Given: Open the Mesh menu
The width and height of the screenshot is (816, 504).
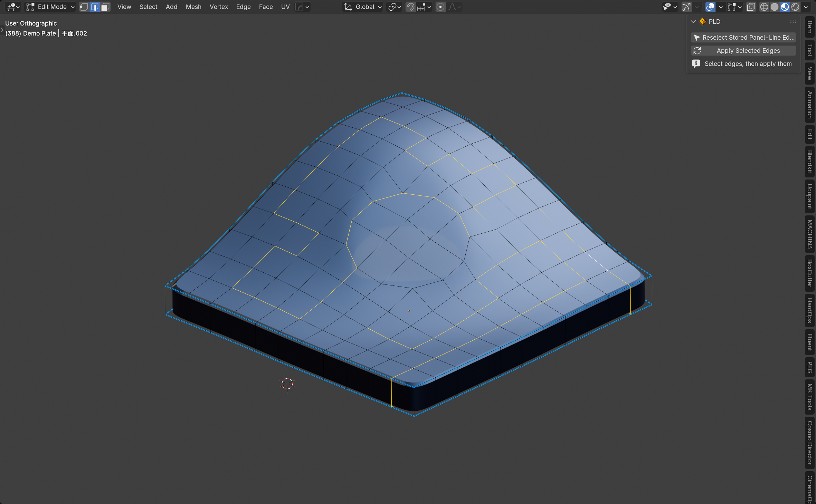Looking at the screenshot, I should pyautogui.click(x=193, y=7).
